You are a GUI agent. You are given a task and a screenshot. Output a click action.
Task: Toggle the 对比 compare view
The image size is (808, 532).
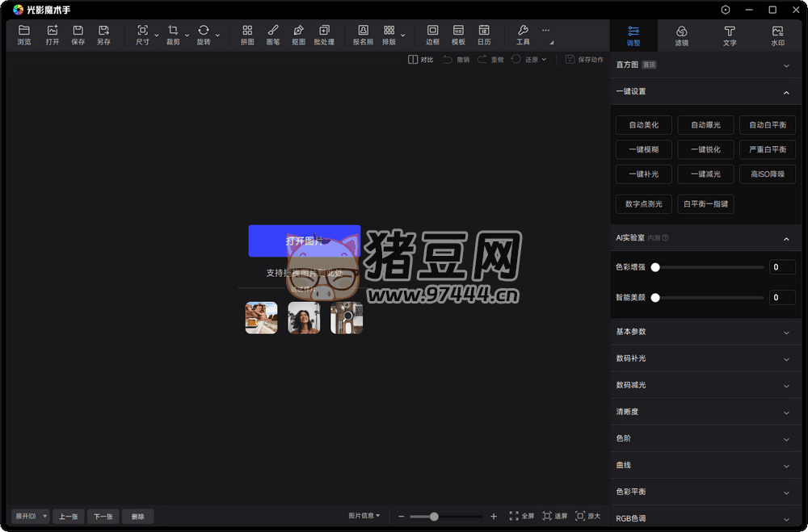[420, 60]
